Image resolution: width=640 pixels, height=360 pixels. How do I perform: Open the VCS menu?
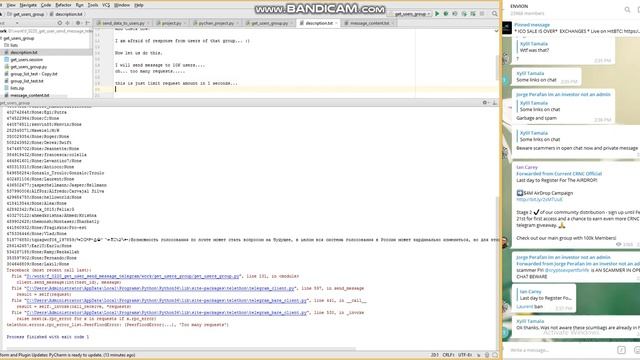click(106, 5)
